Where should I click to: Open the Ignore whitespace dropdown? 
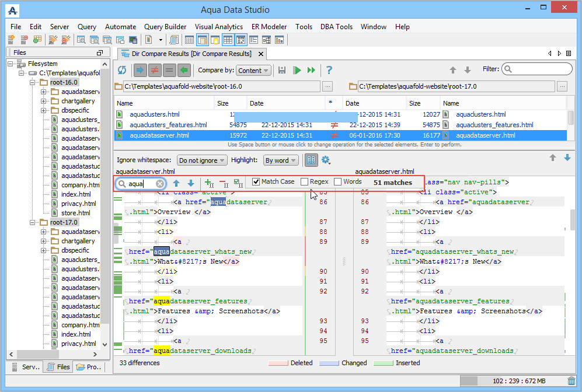coord(202,160)
